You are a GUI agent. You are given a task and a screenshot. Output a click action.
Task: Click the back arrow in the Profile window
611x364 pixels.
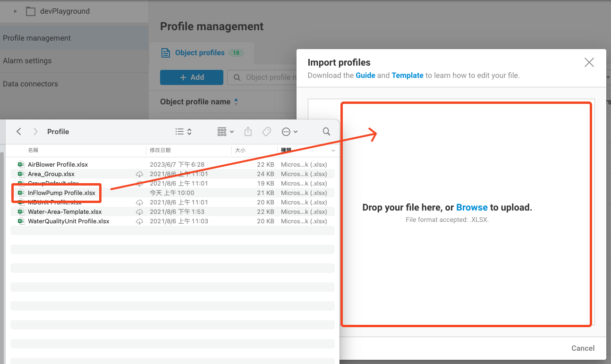18,131
